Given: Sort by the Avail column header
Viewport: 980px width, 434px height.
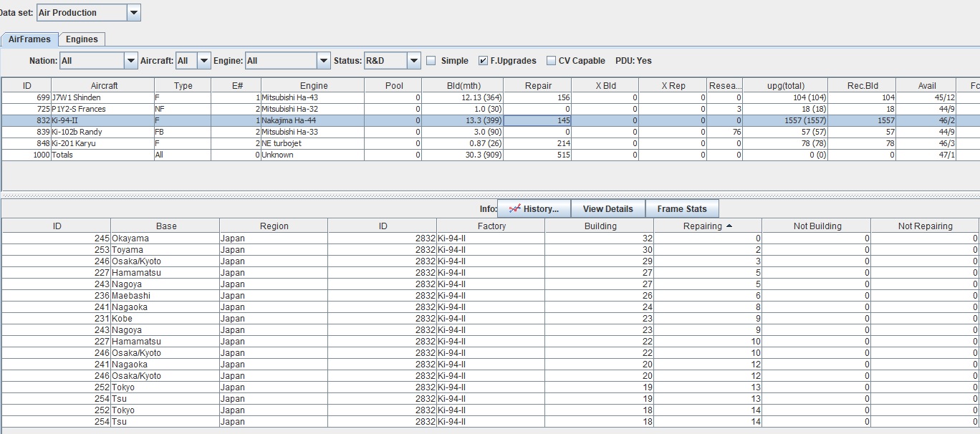Looking at the screenshot, I should tap(927, 85).
